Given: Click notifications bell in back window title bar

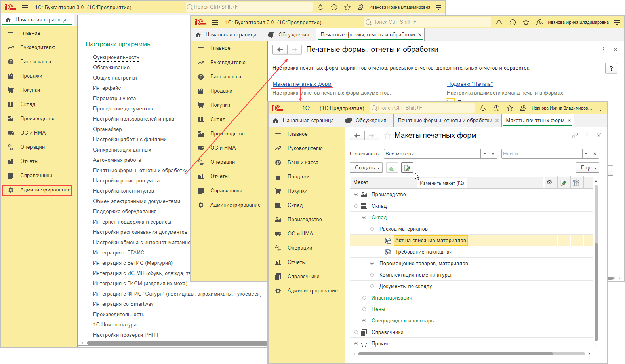Looking at the screenshot, I should click(x=320, y=7).
